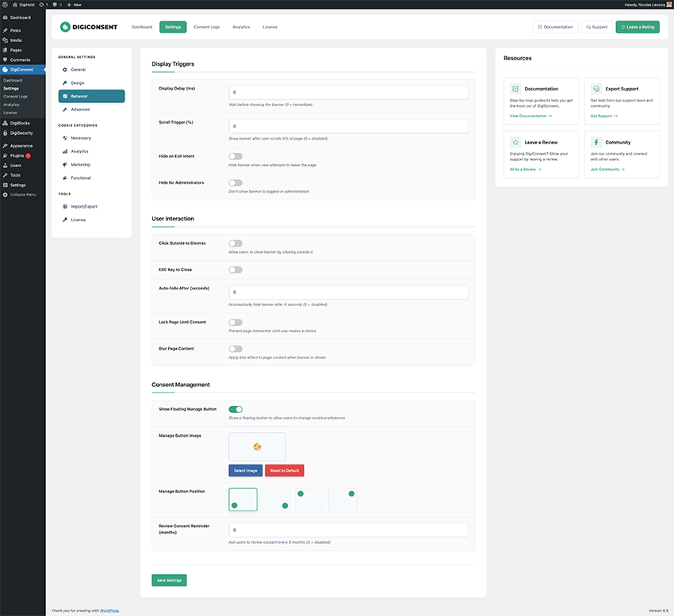Click the Design brush icon in settings sidebar
674x616 pixels.
(65, 83)
